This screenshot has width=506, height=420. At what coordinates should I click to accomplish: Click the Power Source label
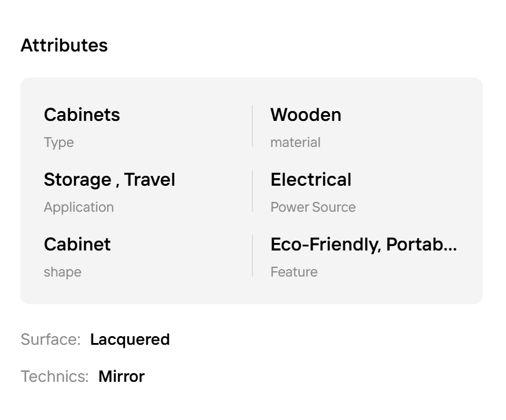(313, 207)
